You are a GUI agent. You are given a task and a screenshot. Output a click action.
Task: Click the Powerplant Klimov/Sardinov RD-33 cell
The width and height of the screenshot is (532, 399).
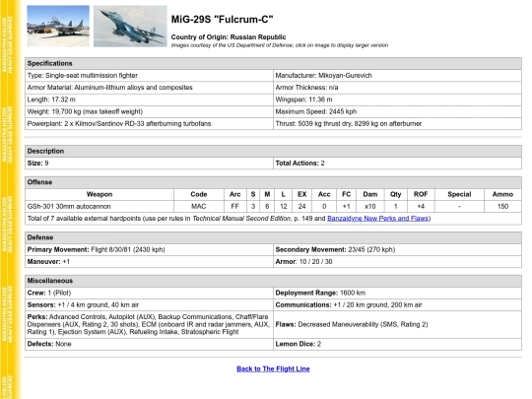[150, 123]
